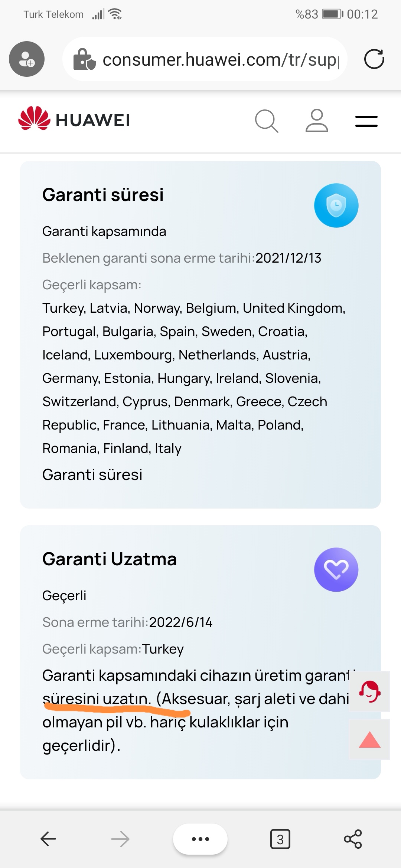Open the user account profile icon
The image size is (401, 868).
317,121
